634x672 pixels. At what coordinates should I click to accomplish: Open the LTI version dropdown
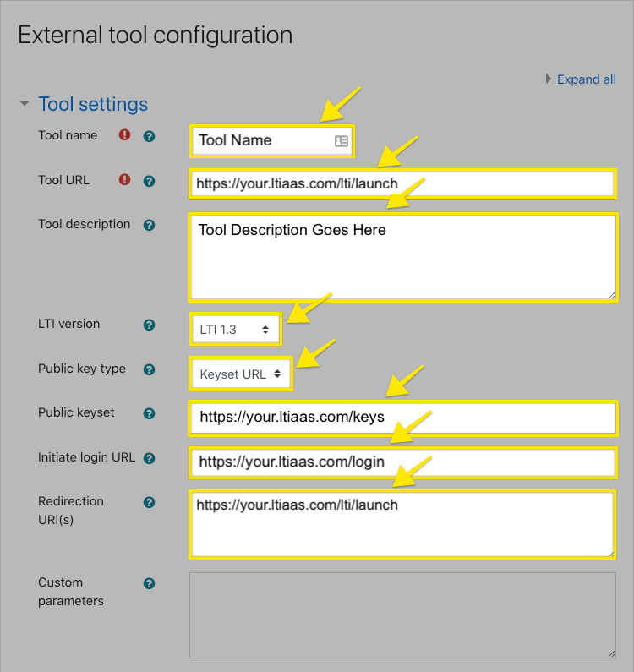[x=235, y=329]
